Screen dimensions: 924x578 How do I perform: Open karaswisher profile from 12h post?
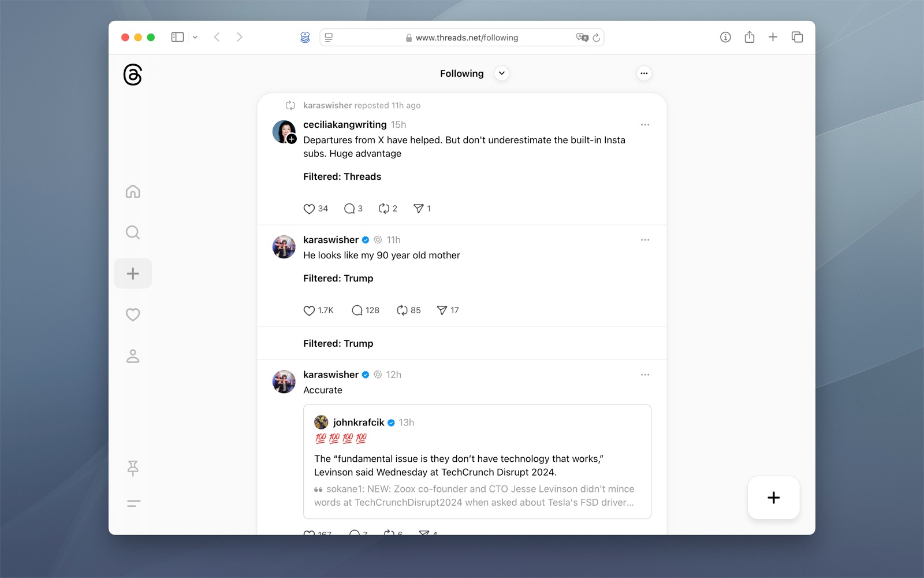[x=331, y=375]
